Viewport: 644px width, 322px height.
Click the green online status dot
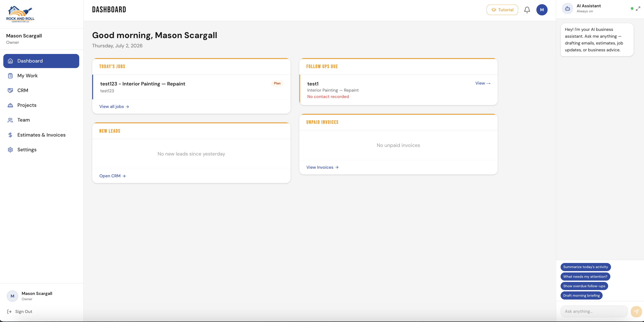click(632, 9)
